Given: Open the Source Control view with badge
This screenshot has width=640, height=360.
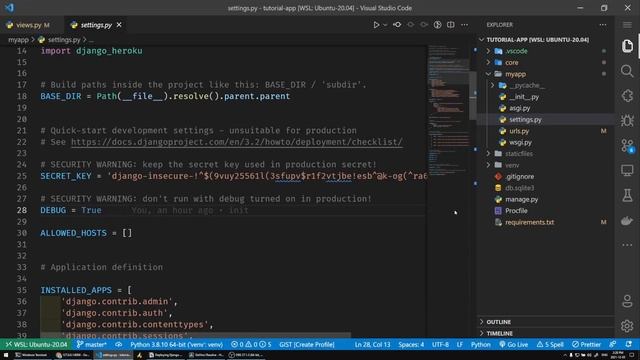Looking at the screenshot, I should tap(627, 145).
